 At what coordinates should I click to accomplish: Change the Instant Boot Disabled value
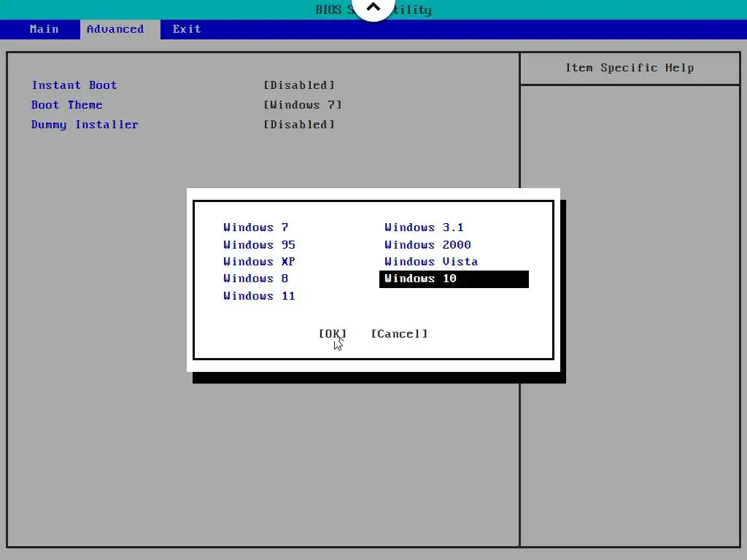click(x=299, y=85)
